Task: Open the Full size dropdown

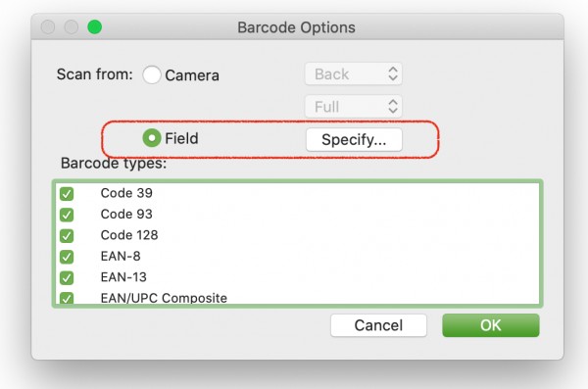Action: tap(353, 107)
